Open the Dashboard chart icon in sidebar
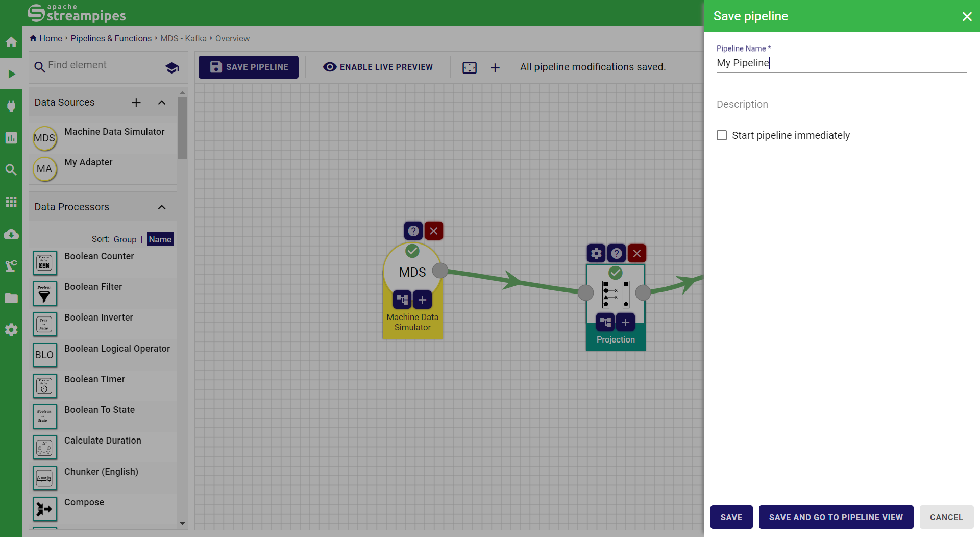The image size is (980, 537). pos(11,138)
